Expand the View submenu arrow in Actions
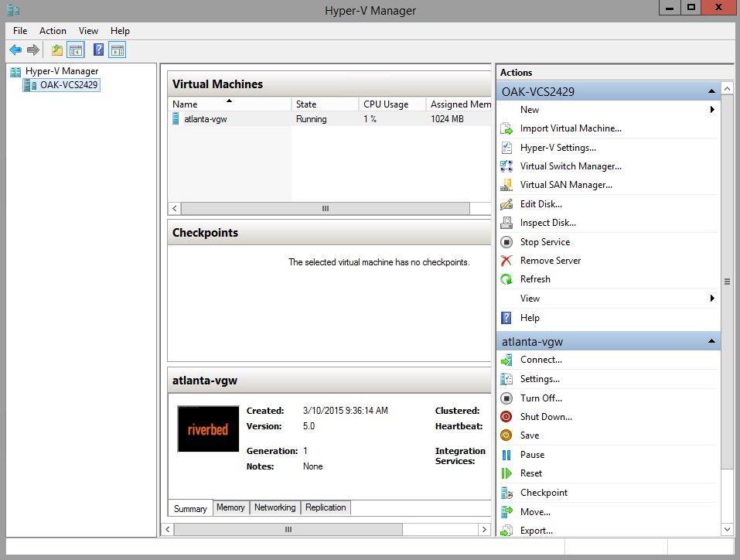 pyautogui.click(x=712, y=299)
